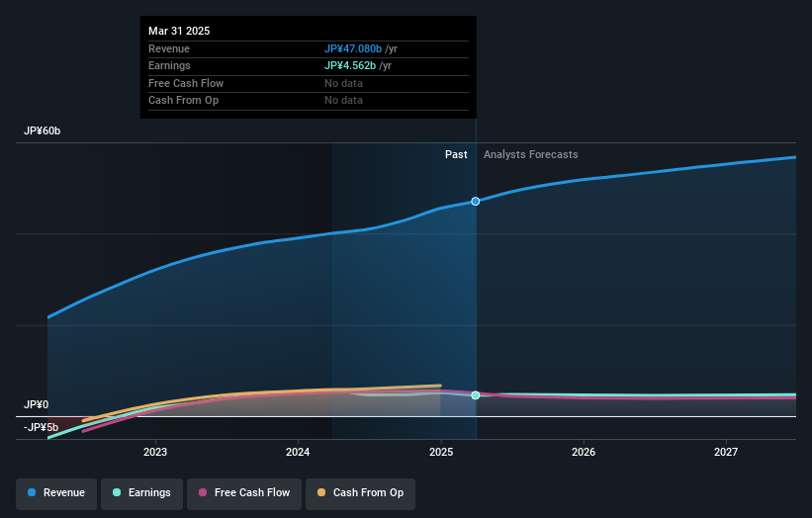Click the JP¥60b y-axis label

42,130
